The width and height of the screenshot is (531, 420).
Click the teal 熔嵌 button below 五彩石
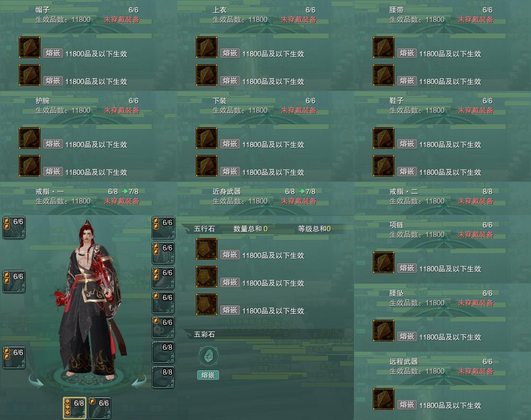(208, 375)
